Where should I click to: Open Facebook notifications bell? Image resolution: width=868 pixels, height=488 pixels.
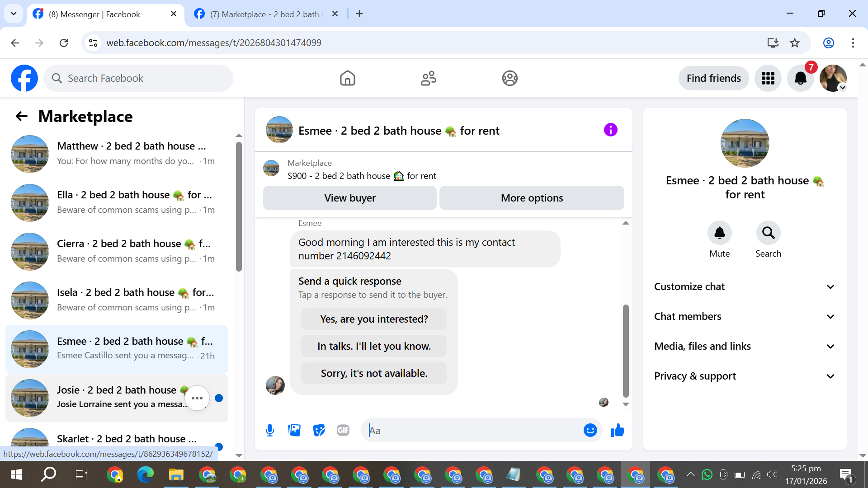800,78
